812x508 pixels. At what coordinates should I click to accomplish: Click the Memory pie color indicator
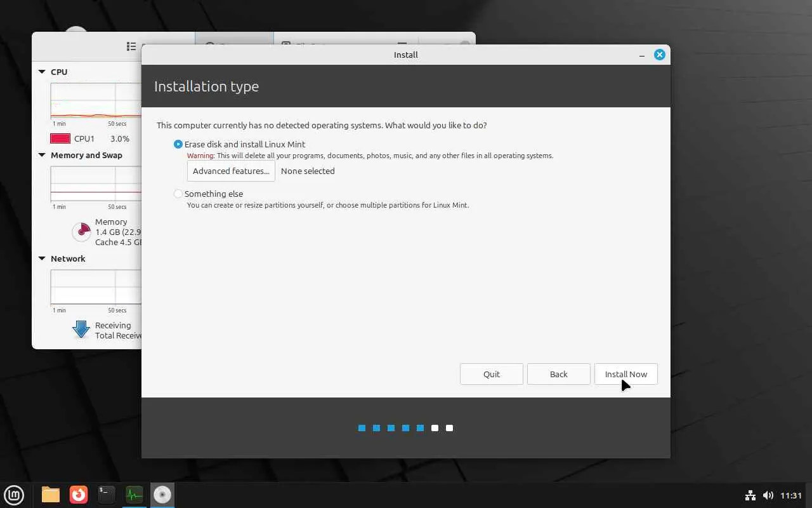[x=81, y=232]
